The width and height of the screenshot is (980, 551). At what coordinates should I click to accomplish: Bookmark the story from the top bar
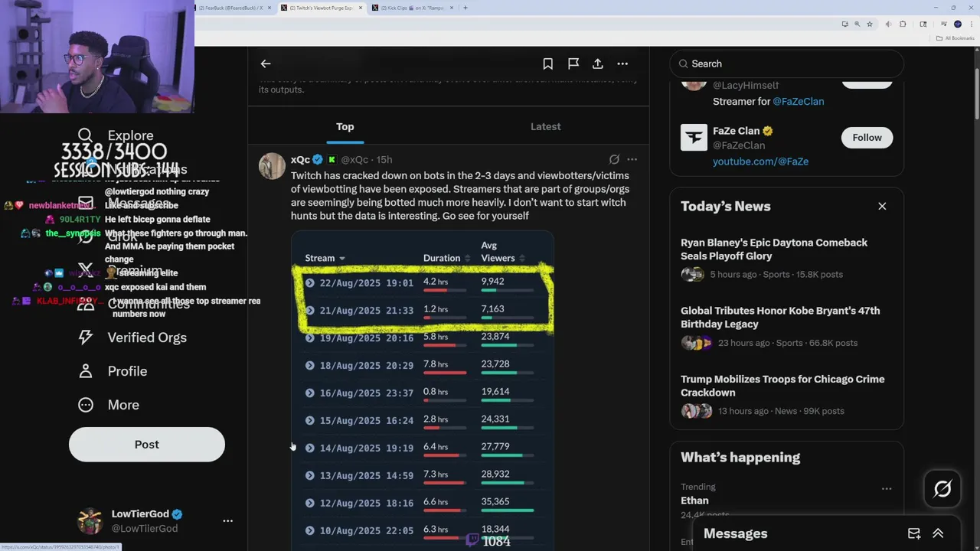[x=548, y=64]
